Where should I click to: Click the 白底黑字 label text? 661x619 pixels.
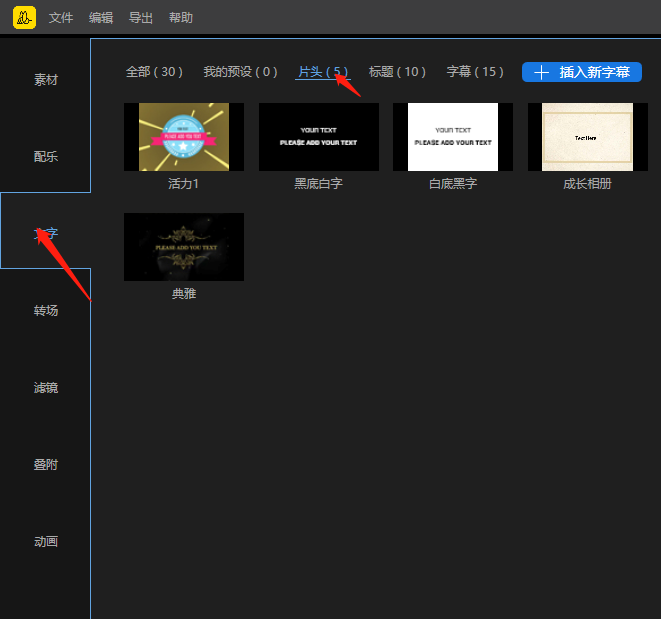click(453, 184)
